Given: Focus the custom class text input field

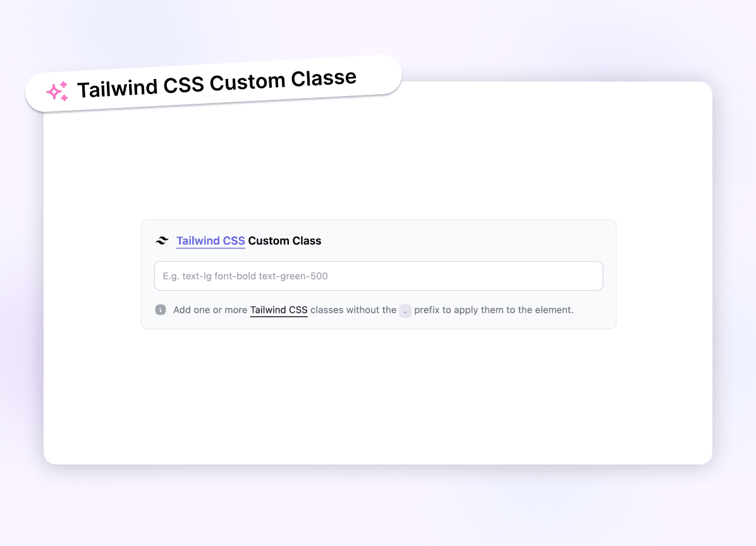Looking at the screenshot, I should click(x=378, y=276).
